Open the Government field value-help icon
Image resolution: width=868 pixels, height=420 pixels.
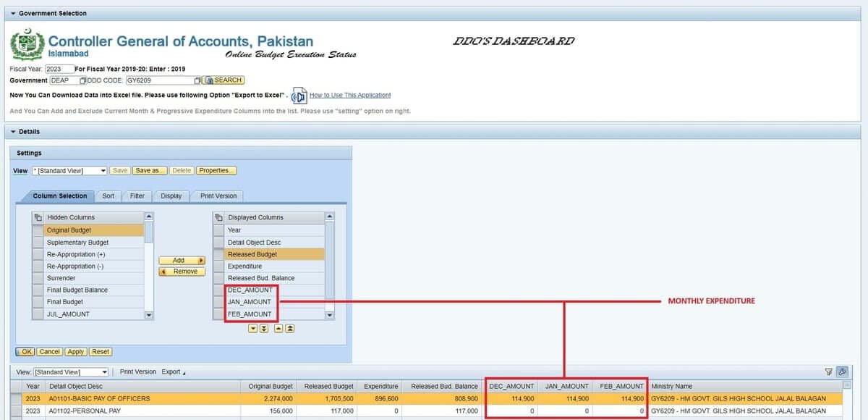[x=84, y=80]
